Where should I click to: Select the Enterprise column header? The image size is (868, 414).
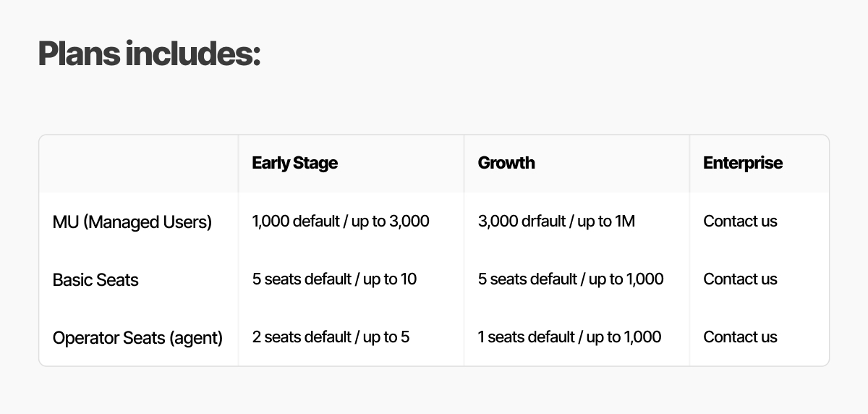pos(742,163)
